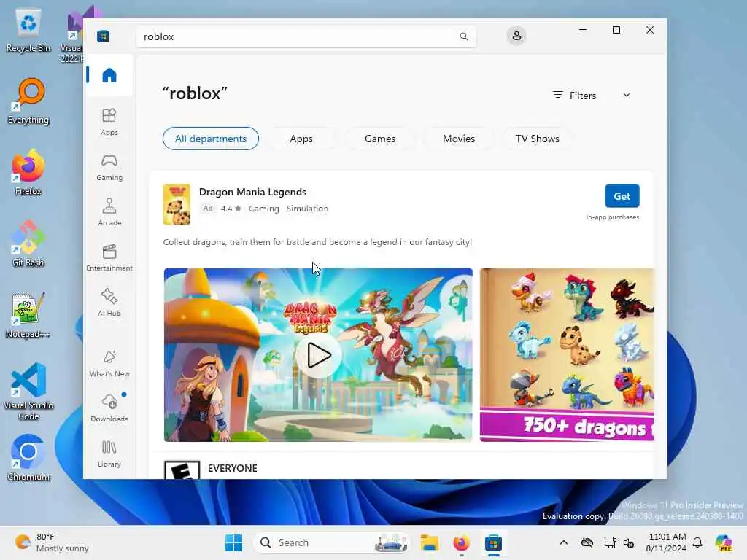Image resolution: width=747 pixels, height=560 pixels.
Task: Select the TV Shows department tab
Action: tap(537, 139)
